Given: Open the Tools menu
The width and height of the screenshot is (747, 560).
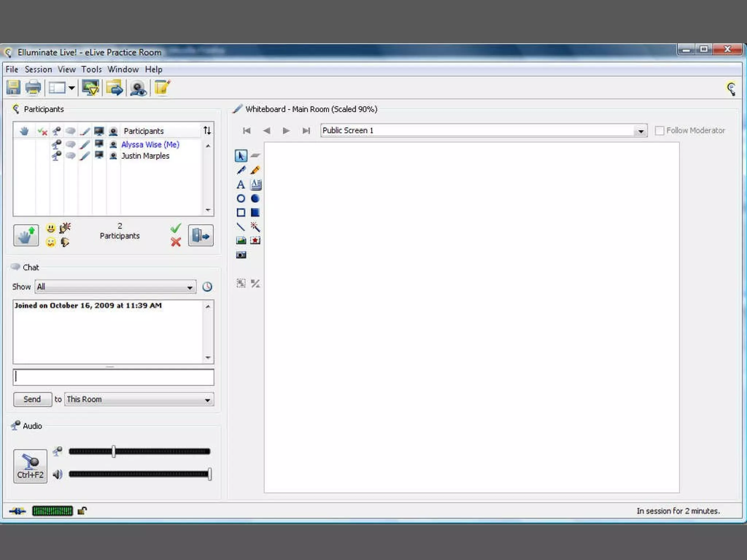Looking at the screenshot, I should pyautogui.click(x=91, y=69).
